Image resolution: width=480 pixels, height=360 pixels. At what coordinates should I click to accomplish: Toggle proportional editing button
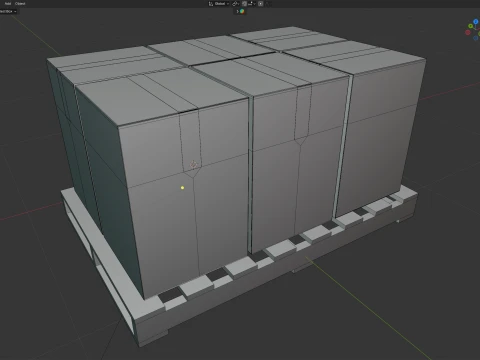[x=261, y=4]
